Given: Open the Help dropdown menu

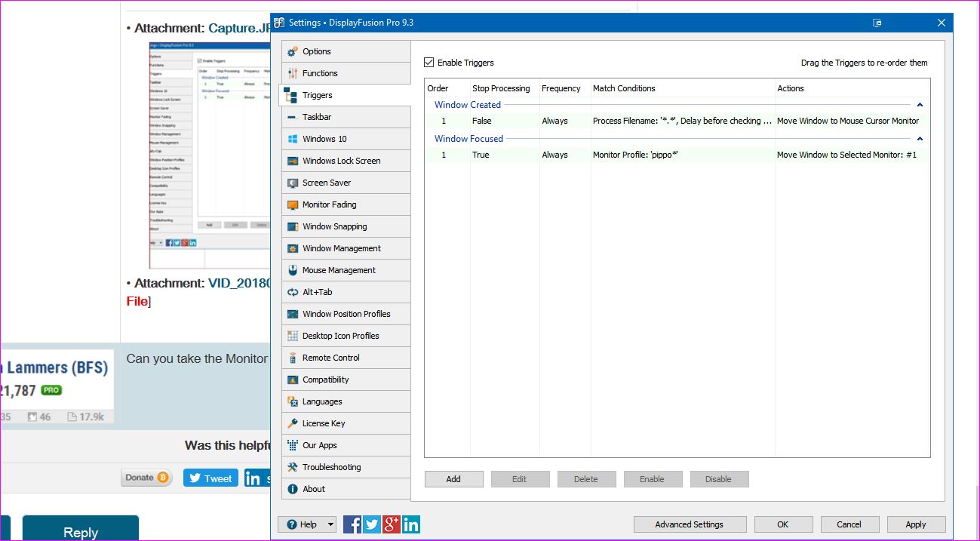Looking at the screenshot, I should click(308, 524).
